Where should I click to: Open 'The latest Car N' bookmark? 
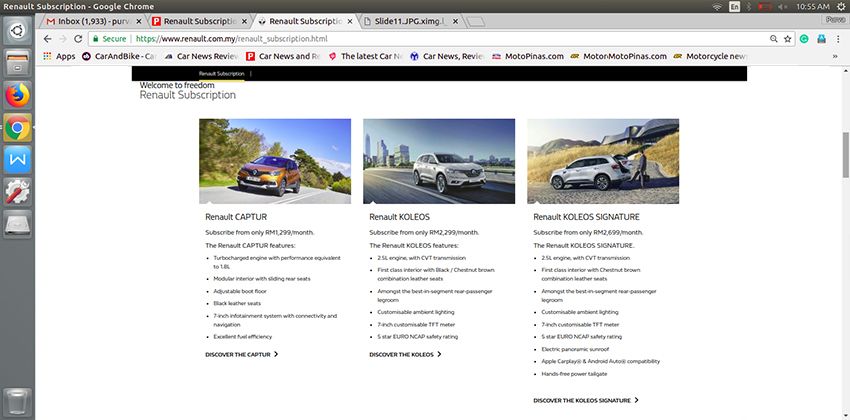click(365, 56)
